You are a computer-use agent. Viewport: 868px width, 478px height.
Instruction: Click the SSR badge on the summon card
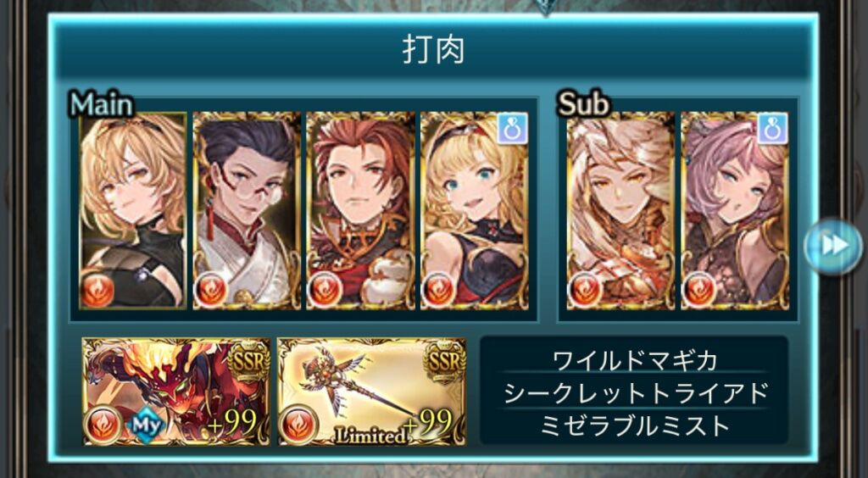(x=248, y=363)
